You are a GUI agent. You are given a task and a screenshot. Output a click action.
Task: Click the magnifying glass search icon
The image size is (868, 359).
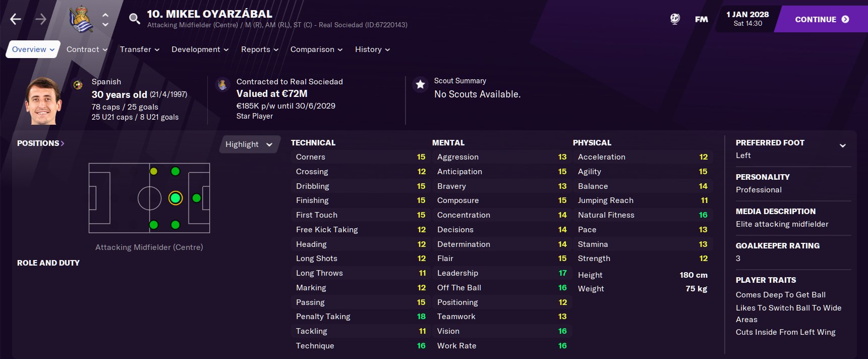(134, 19)
